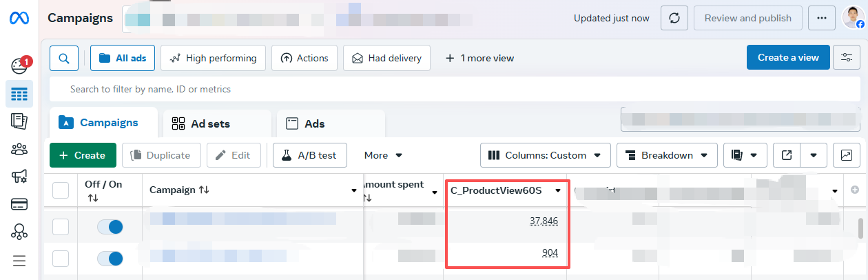The height and width of the screenshot is (280, 868).
Task: Expand the More actions dropdown
Action: (x=383, y=155)
